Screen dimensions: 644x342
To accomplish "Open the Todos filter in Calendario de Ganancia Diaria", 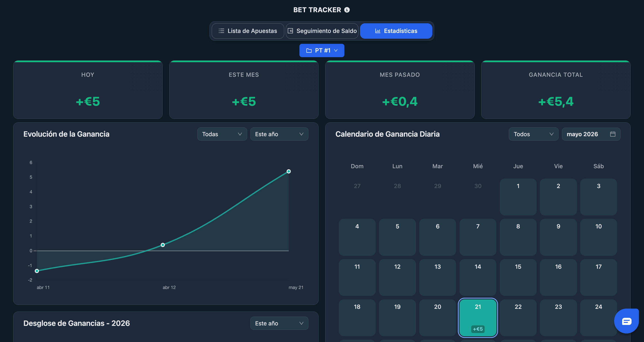I will coord(533,134).
